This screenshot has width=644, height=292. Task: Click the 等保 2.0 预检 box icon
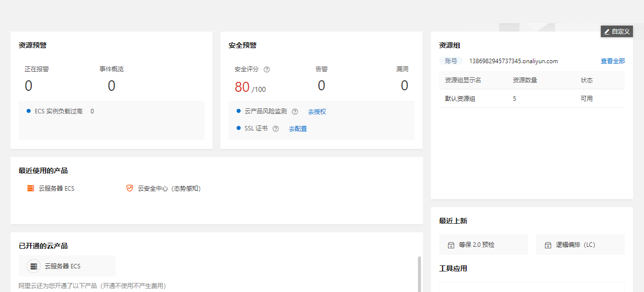click(451, 245)
